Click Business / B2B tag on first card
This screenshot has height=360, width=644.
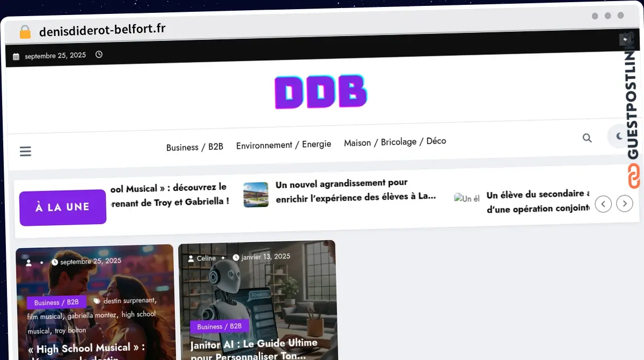tap(56, 303)
